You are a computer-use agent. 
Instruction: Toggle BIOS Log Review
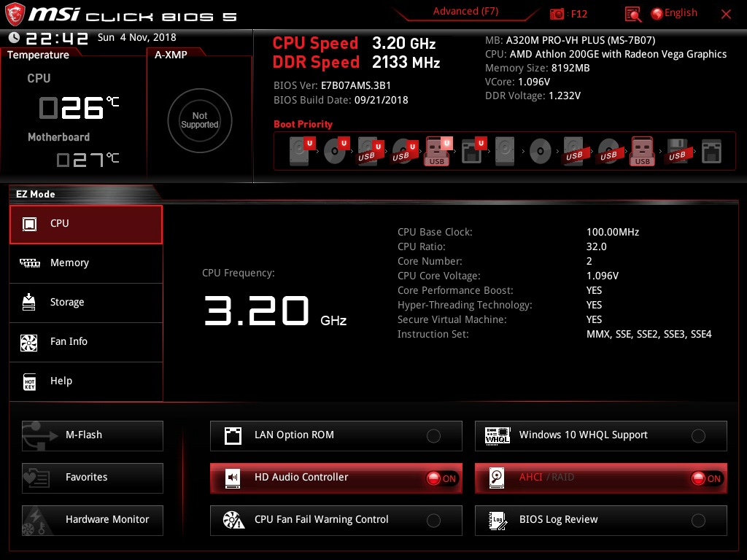tap(698, 521)
